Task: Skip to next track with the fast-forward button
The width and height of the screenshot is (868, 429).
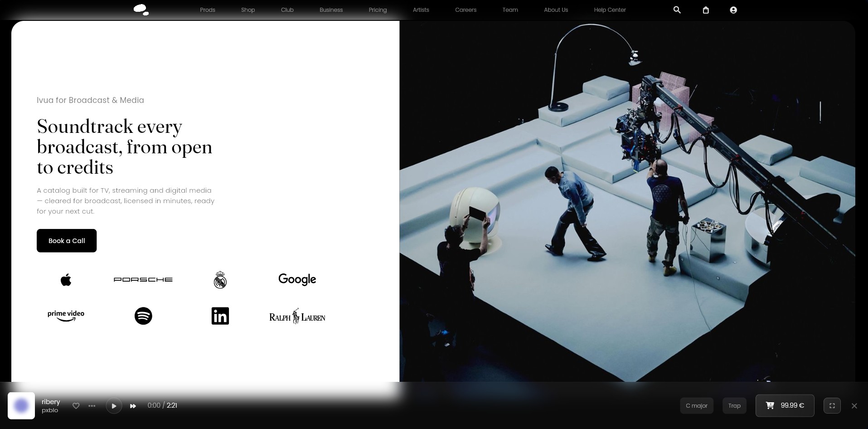Action: click(x=133, y=406)
